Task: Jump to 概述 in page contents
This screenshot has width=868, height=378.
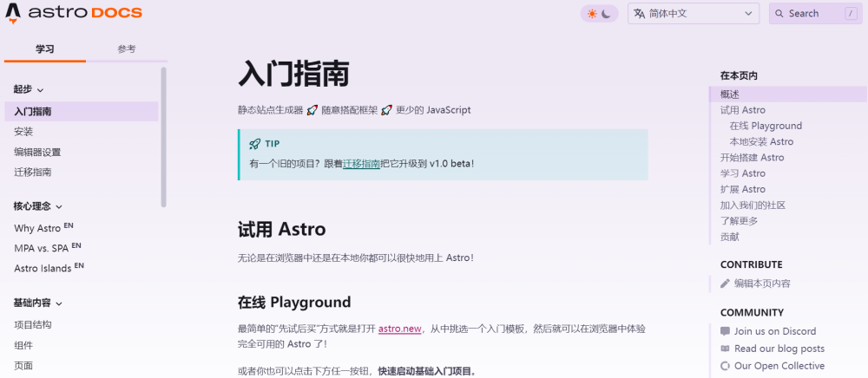Action: click(x=788, y=94)
